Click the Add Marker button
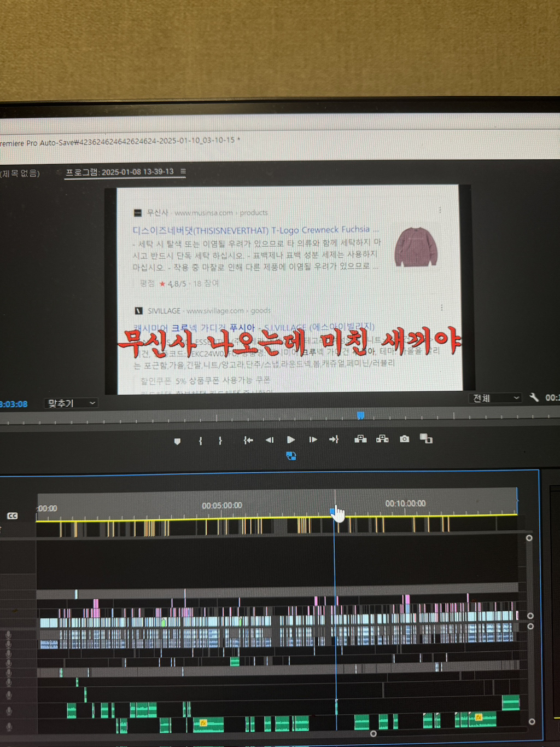The width and height of the screenshot is (560, 747). [177, 441]
